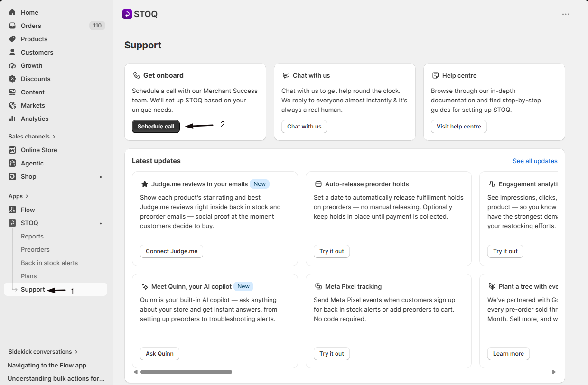Click the Auto-release preorder holds calendar icon
Image resolution: width=588 pixels, height=385 pixels.
(318, 184)
